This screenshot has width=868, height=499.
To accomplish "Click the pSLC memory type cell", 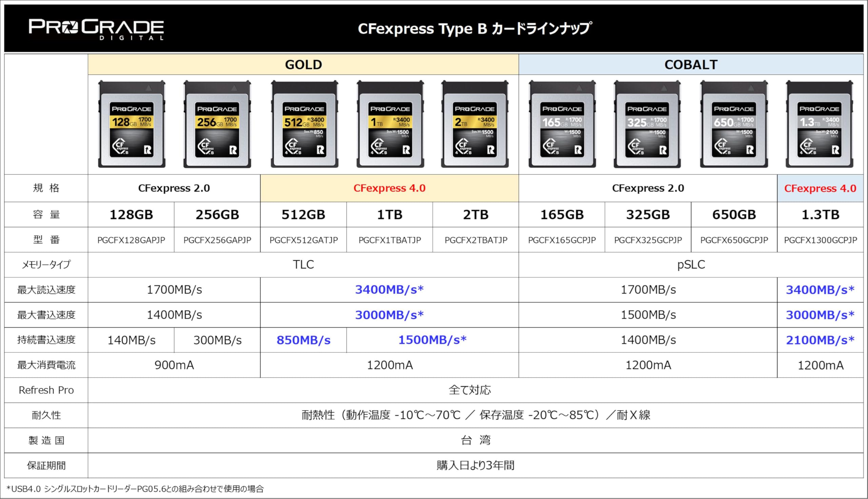I will coord(691,264).
